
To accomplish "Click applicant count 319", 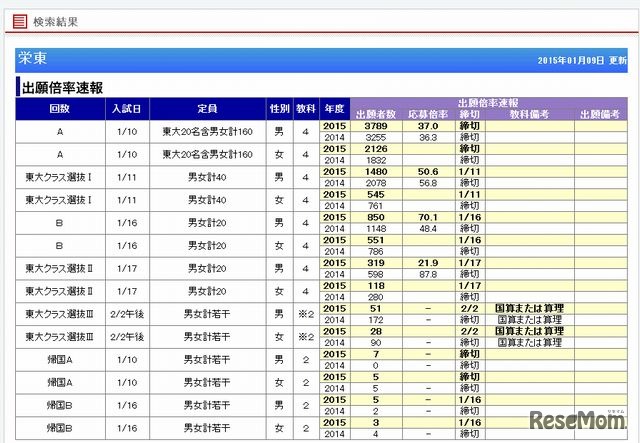I will pos(376,263).
